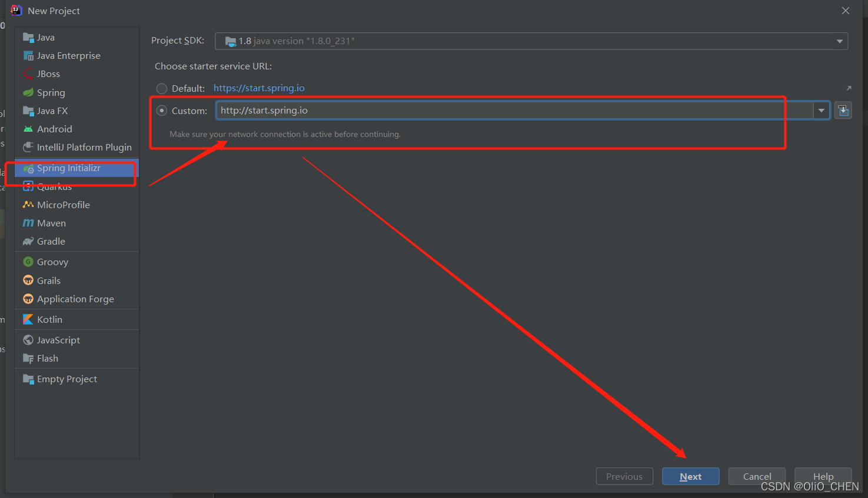
Task: Expand the custom URL history dropdown
Action: tap(822, 110)
